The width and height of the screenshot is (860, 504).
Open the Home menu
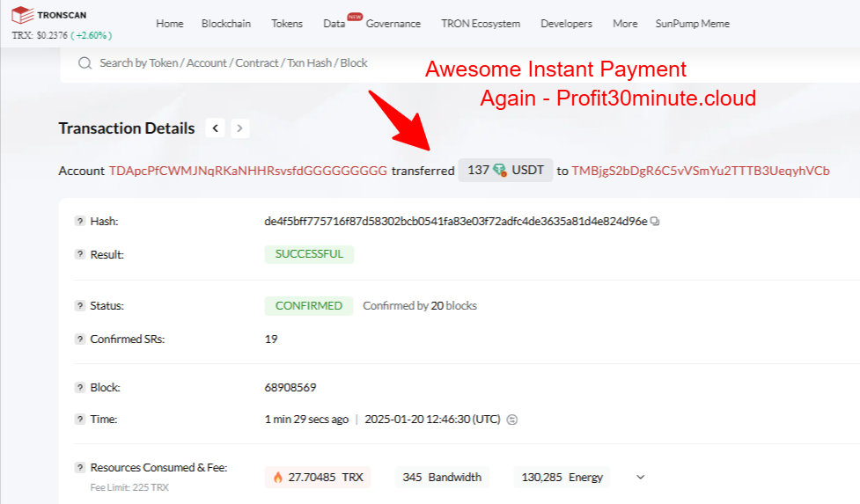pyautogui.click(x=170, y=24)
